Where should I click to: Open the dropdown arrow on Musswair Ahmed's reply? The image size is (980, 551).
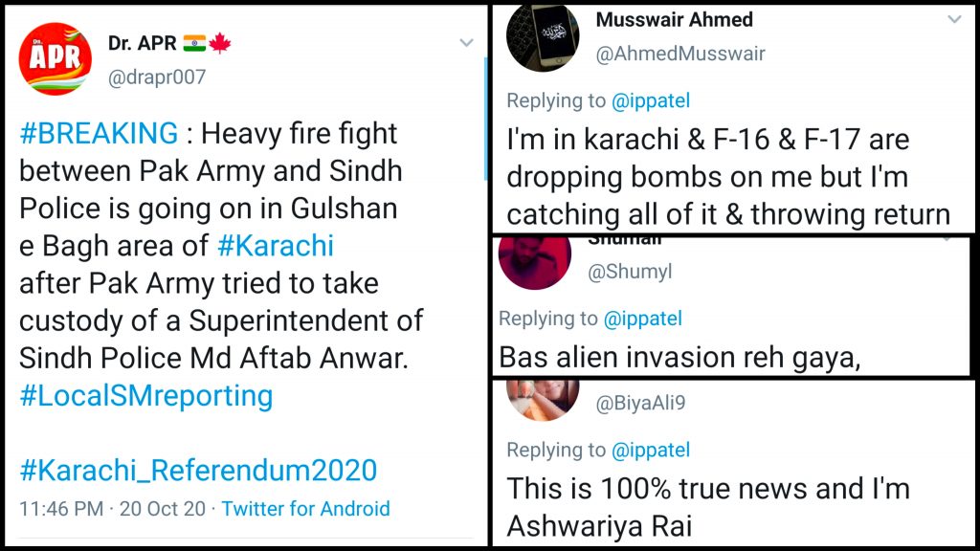point(954,19)
